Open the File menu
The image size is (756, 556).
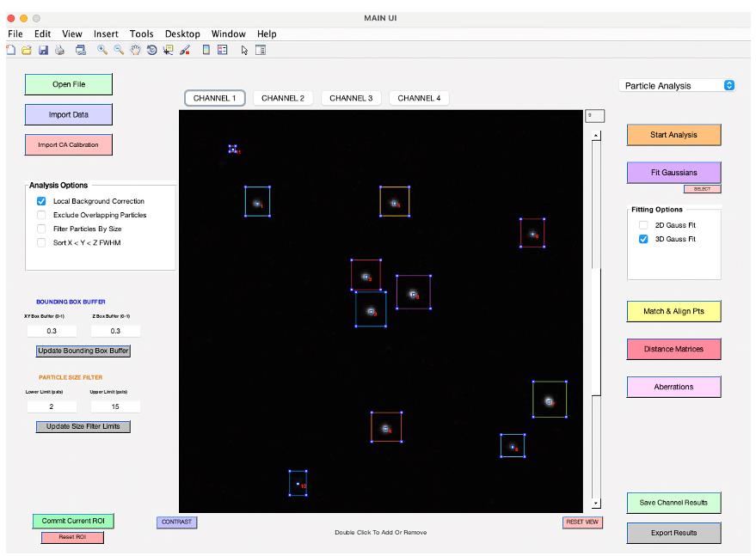(15, 34)
